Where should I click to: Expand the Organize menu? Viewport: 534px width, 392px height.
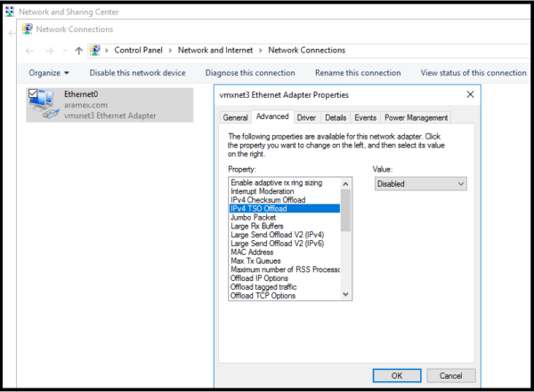pos(49,73)
